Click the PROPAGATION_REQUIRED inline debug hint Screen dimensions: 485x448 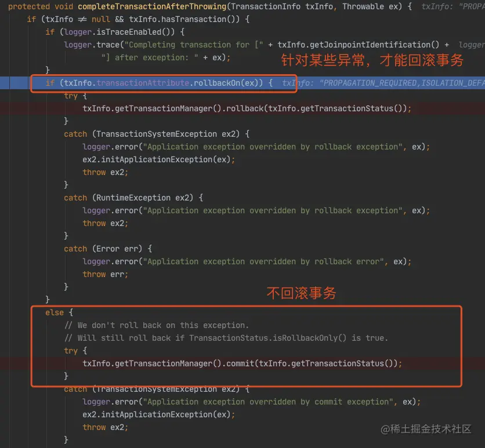(x=383, y=83)
